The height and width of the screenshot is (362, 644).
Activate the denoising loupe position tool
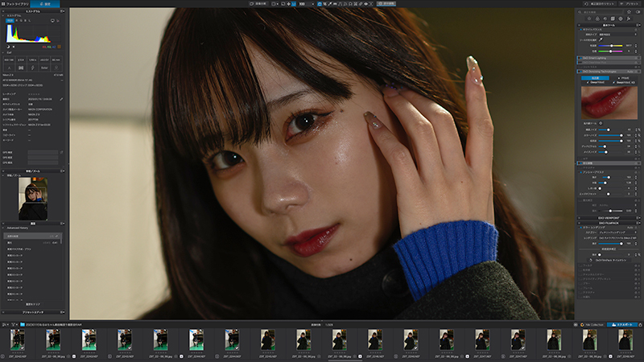click(601, 123)
